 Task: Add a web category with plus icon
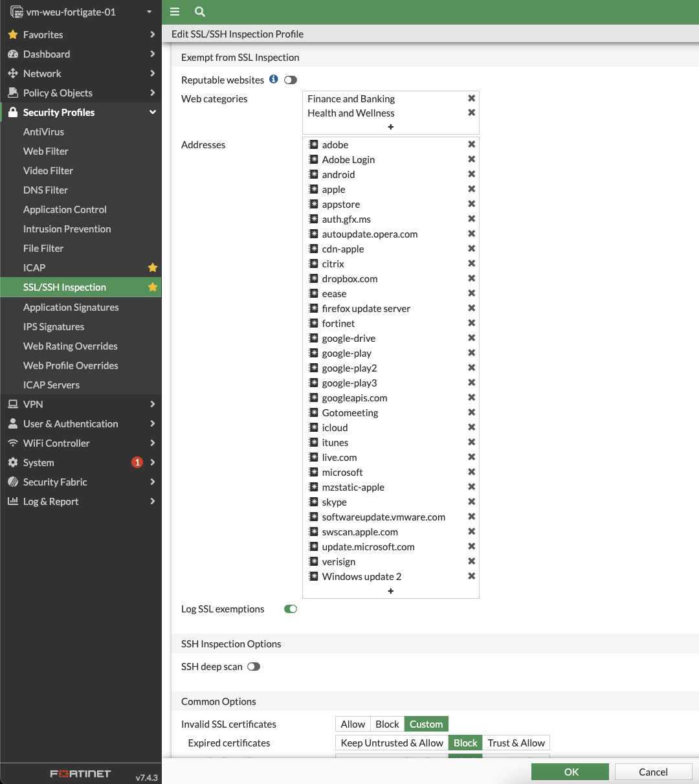(x=391, y=127)
